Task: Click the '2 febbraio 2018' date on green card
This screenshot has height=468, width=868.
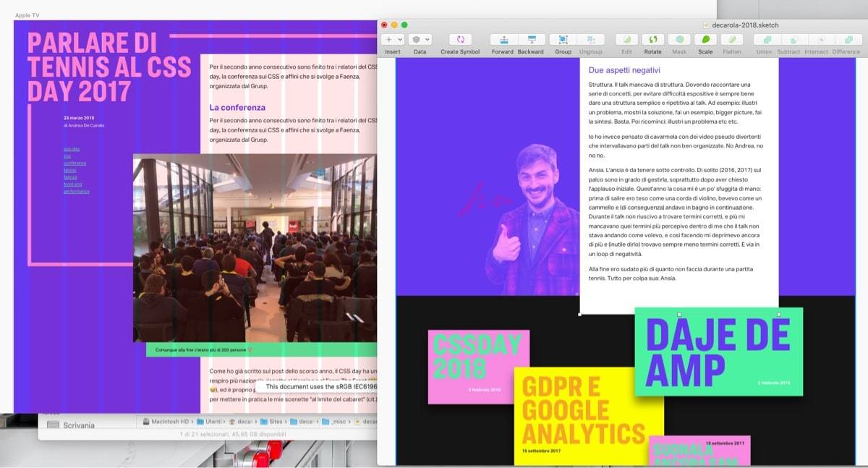Action: point(774,383)
